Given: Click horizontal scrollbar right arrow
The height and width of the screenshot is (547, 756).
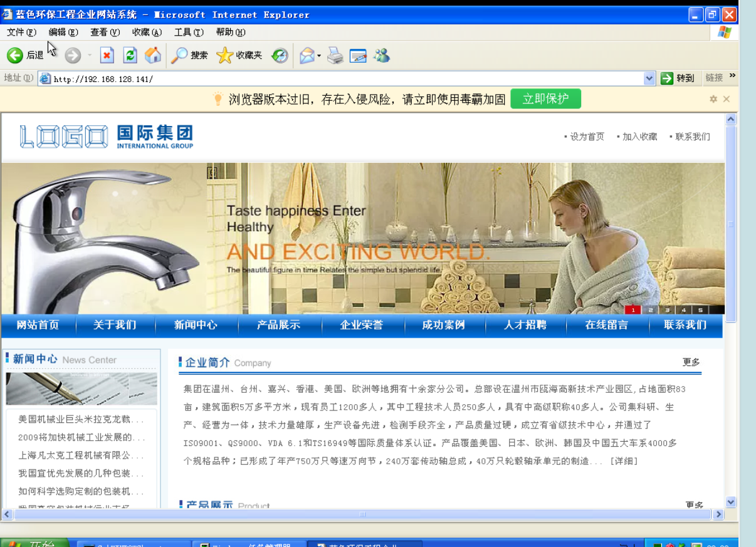Looking at the screenshot, I should tap(718, 514).
